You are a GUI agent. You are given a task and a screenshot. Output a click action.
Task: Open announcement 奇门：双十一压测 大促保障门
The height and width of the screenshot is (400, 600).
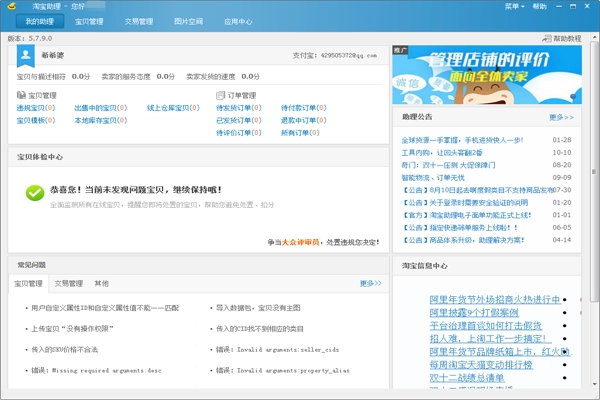click(448, 165)
